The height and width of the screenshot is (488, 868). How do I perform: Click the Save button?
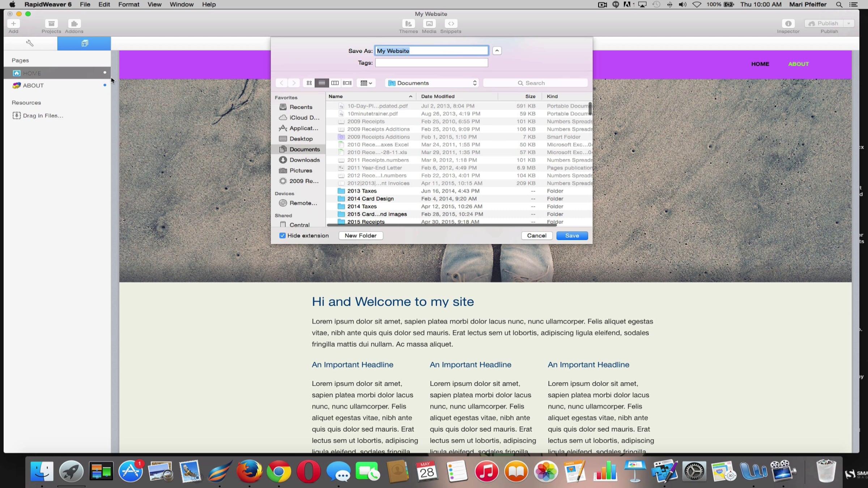coord(572,236)
